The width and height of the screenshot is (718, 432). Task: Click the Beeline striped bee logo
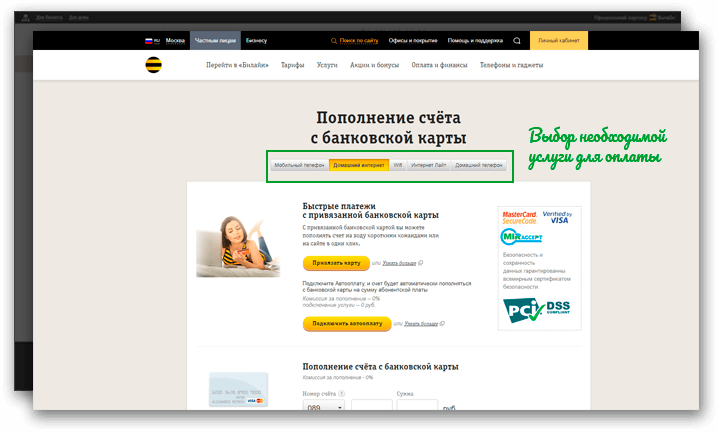point(153,65)
